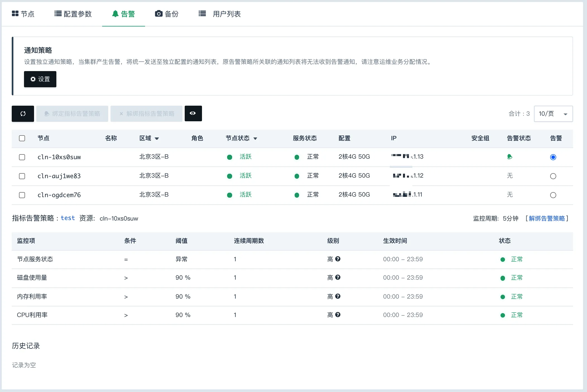Click the list icon on 用户列表 tab

pyautogui.click(x=202, y=13)
